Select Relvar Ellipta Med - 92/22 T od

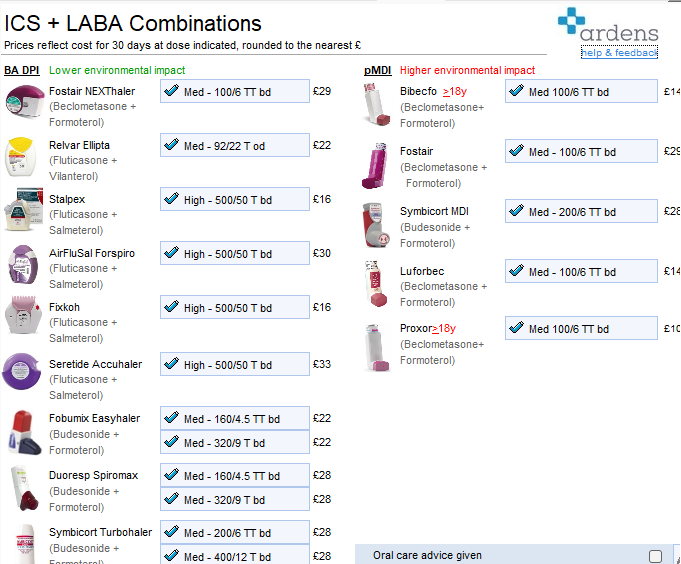click(x=234, y=146)
